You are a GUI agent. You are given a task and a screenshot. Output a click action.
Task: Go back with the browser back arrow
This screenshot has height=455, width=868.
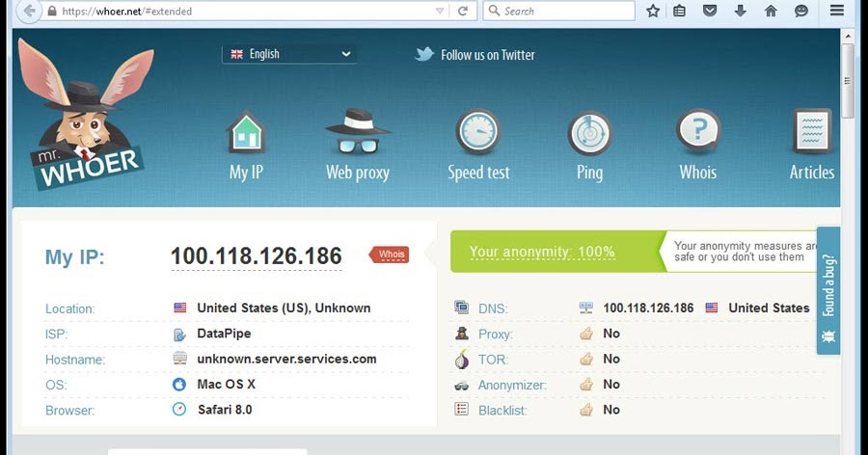point(28,11)
